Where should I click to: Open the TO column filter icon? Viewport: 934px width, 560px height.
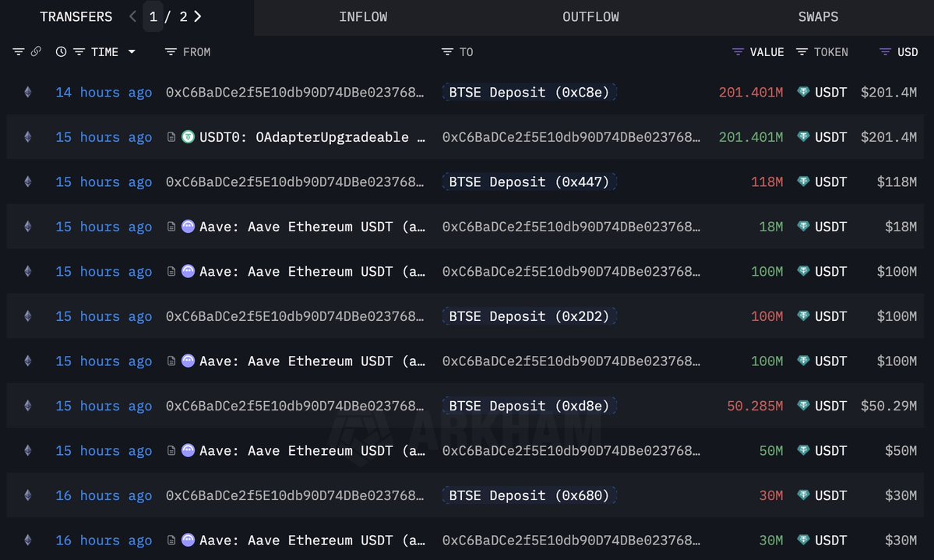[447, 52]
